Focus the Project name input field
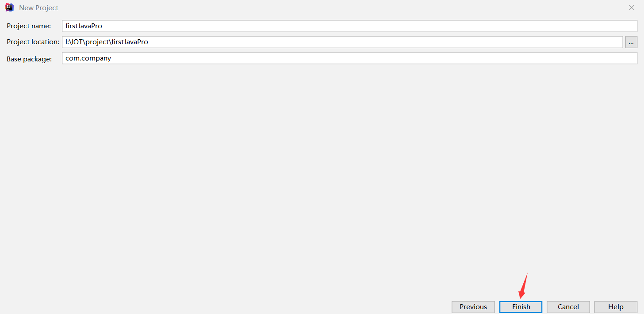Screen dimensions: 644x314 [349, 26]
